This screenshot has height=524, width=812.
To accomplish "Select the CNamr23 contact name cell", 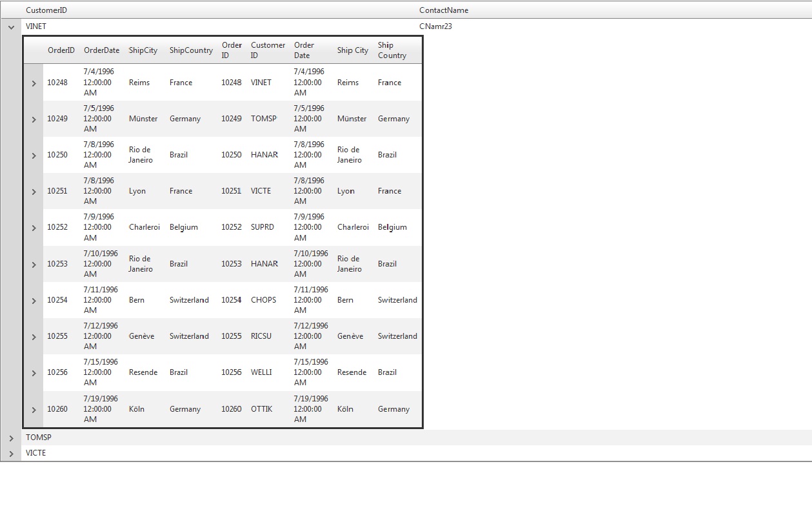I will point(435,27).
